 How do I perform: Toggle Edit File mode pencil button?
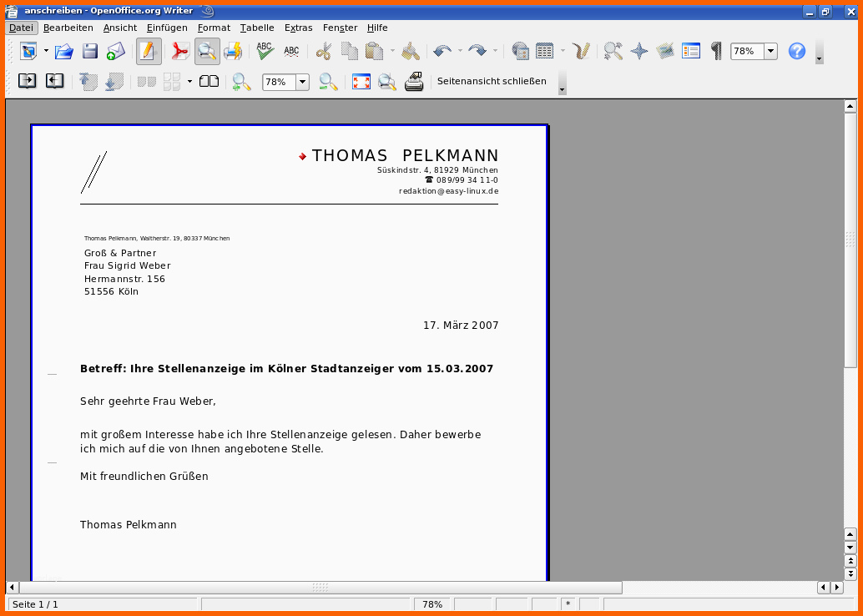click(x=149, y=52)
